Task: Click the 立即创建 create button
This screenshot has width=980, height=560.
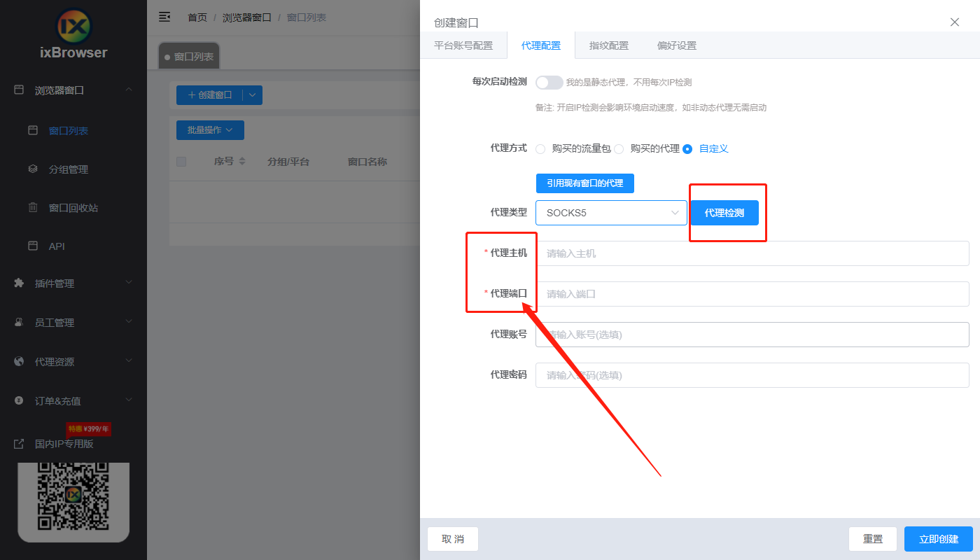Action: (x=939, y=538)
